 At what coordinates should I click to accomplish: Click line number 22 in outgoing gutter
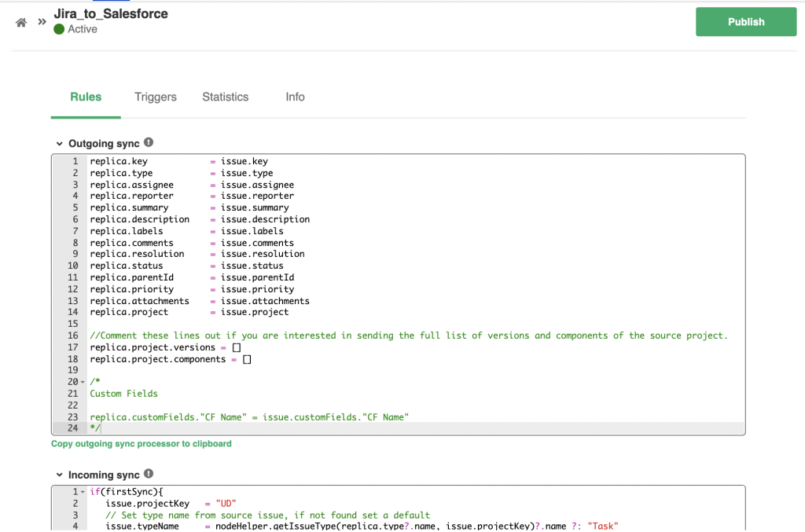click(73, 405)
